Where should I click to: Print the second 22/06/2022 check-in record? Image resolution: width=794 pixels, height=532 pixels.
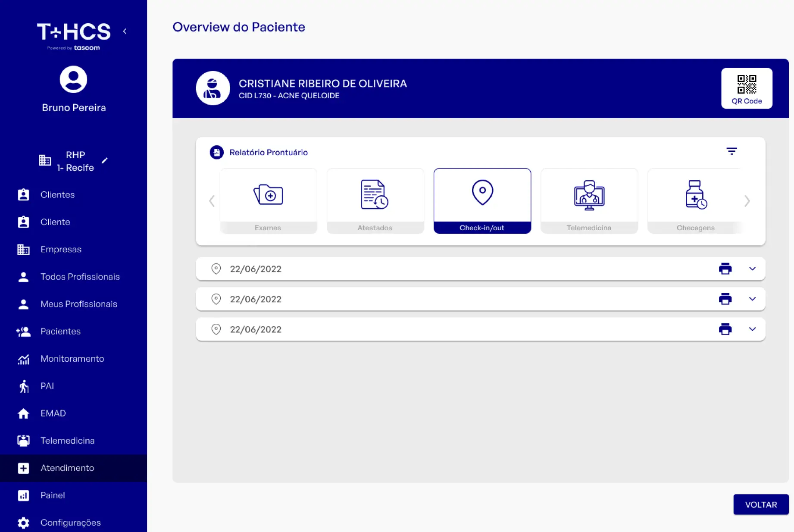click(x=725, y=299)
